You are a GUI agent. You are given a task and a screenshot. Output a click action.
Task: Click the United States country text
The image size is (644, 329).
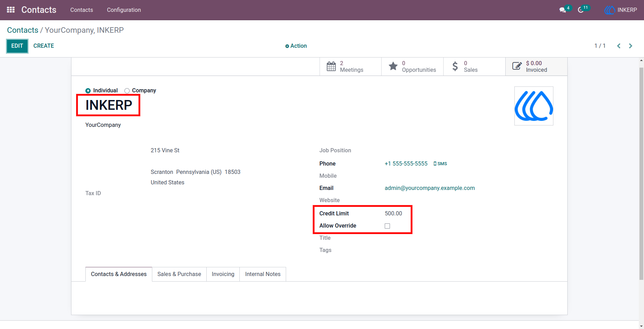(x=168, y=183)
